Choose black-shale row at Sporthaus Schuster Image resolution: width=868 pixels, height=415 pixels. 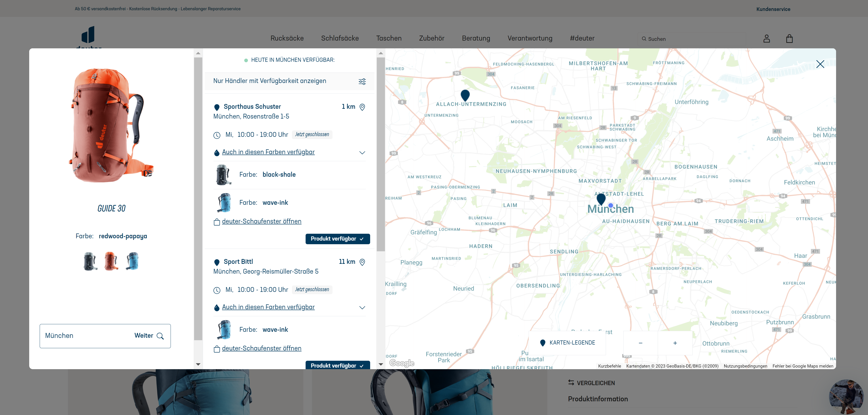tap(290, 175)
